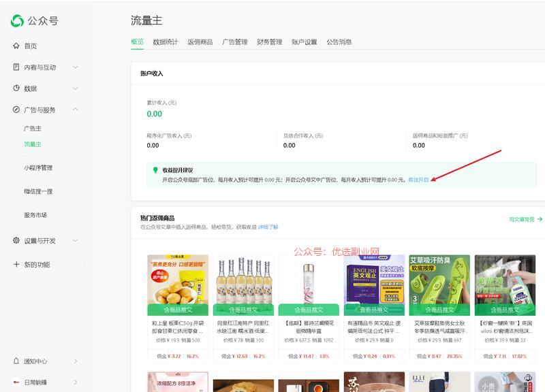
Task: Switch to the 概览 tab
Action: pos(138,42)
